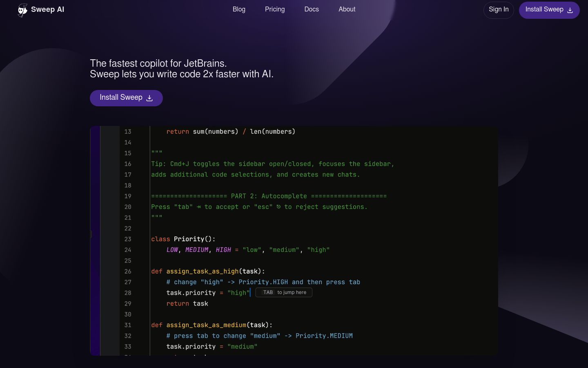Click the "Sweep AI" brand name text

tap(47, 10)
